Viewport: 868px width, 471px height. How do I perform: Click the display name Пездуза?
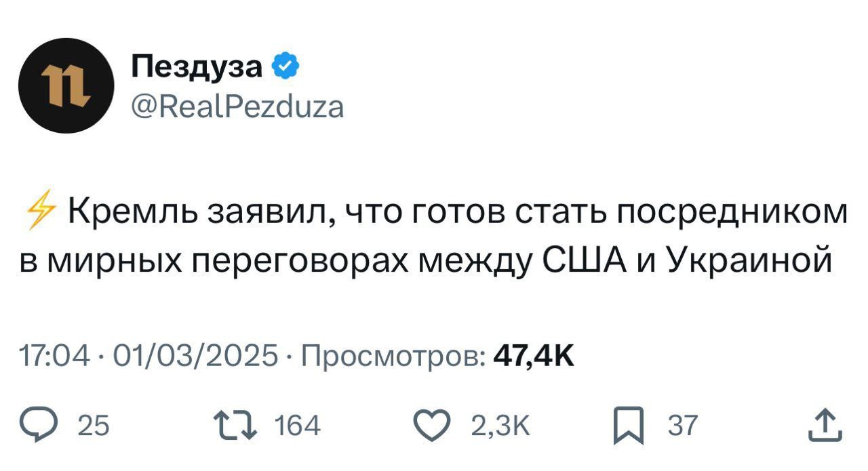click(197, 68)
